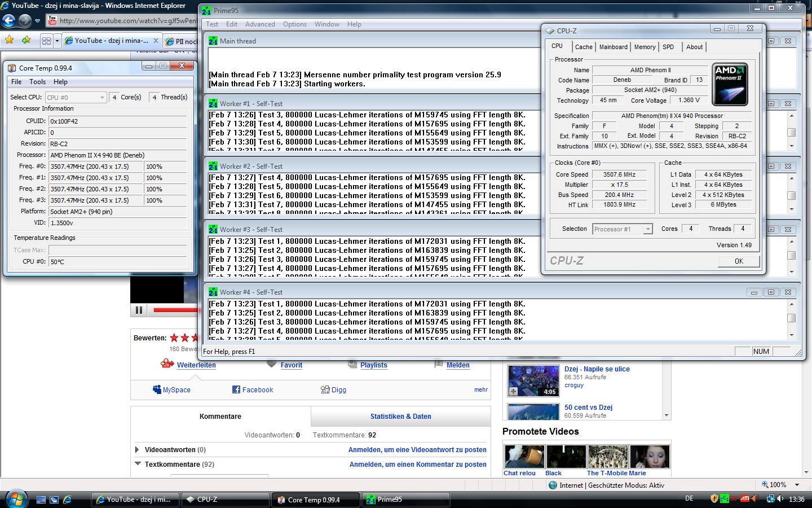The height and width of the screenshot is (508, 812).
Task: Click the red YouTube video progress bar
Action: 175,310
